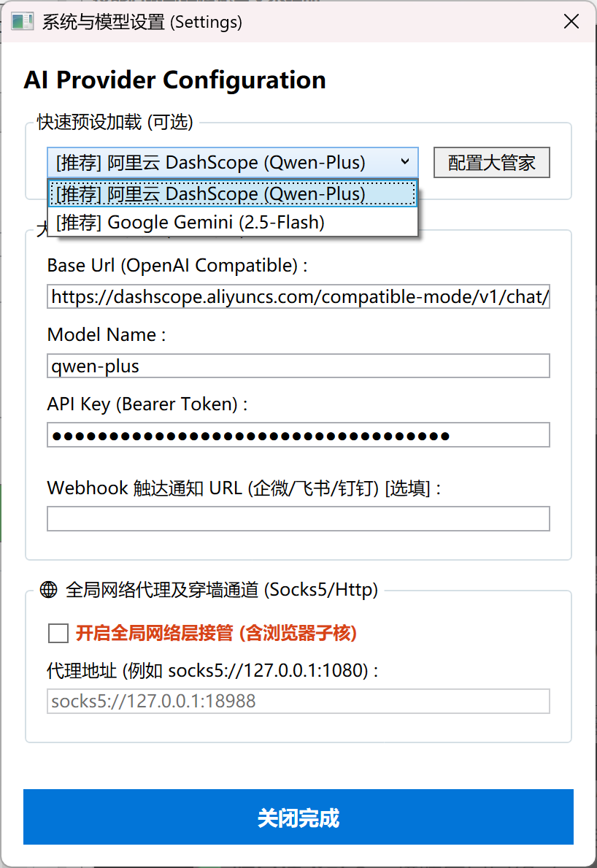Click the red 开启全局网络层接管 label text
597x868 pixels.
click(x=216, y=633)
